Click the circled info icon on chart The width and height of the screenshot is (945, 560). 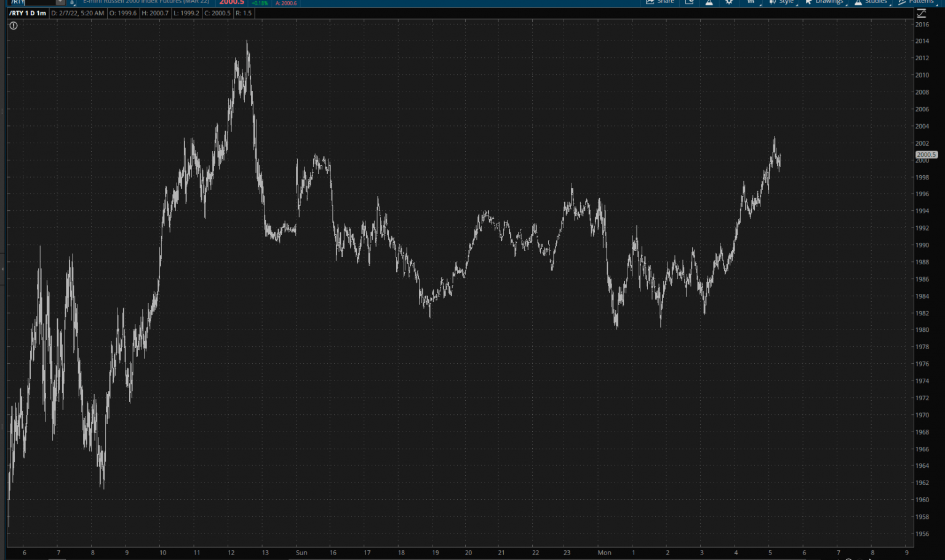(x=14, y=26)
